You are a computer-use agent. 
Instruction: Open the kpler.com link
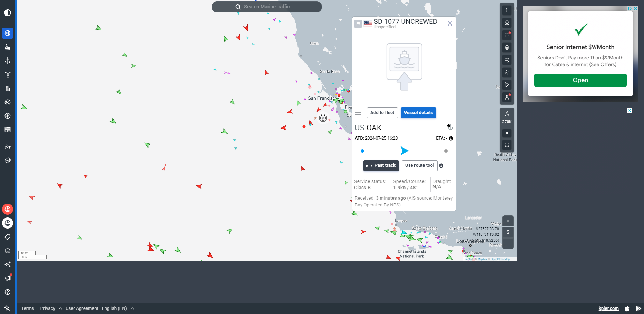click(x=608, y=308)
